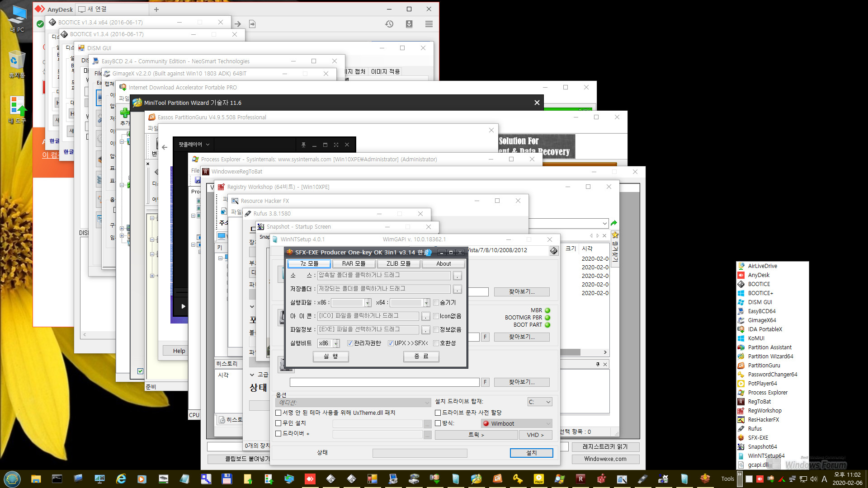
Task: Check the 숨기기 checkbox in SFX-EXE Producer
Action: (x=436, y=303)
